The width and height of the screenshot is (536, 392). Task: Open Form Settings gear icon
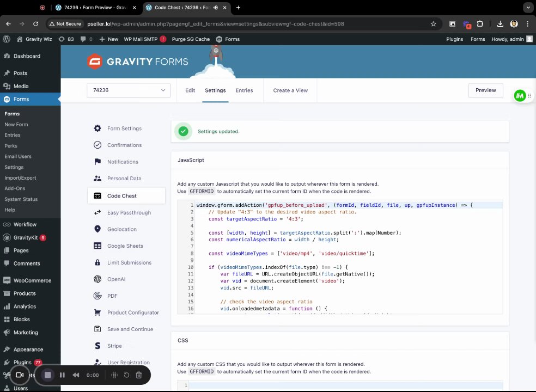[x=98, y=128]
